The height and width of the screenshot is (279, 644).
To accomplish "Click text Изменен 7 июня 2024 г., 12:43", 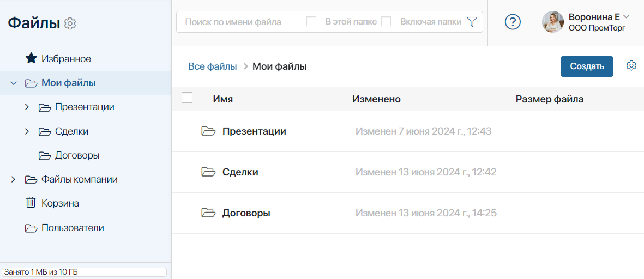I will 424,131.
